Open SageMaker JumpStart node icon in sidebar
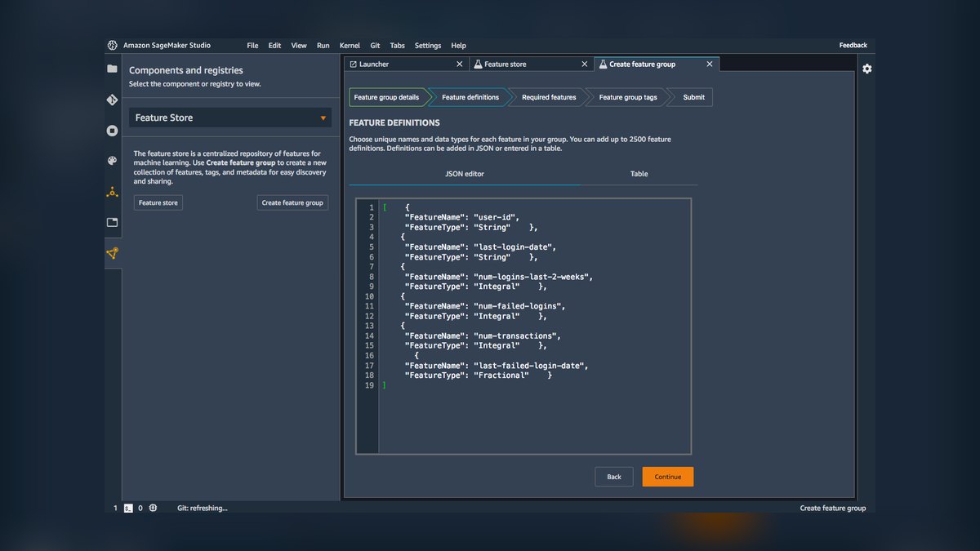 [113, 192]
